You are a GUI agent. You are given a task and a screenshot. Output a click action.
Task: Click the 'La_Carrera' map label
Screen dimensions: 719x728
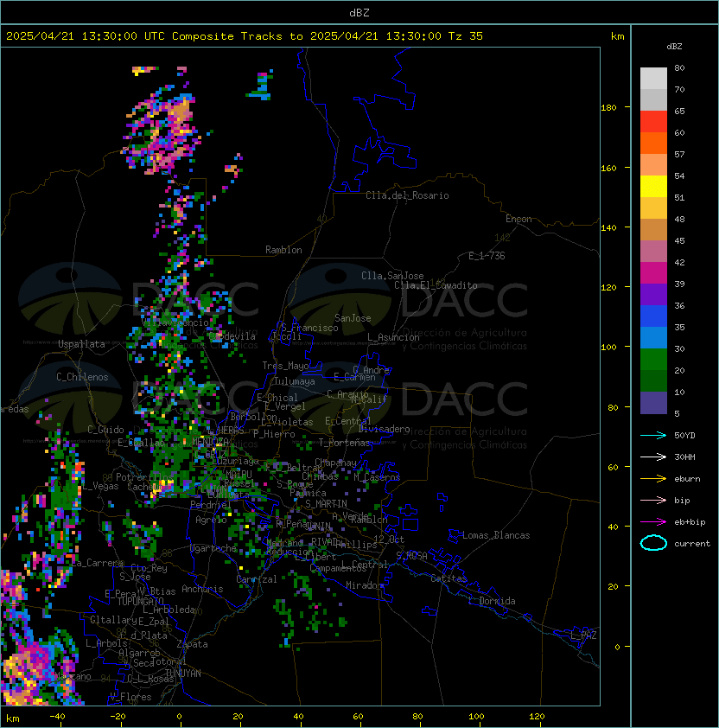click(x=98, y=563)
